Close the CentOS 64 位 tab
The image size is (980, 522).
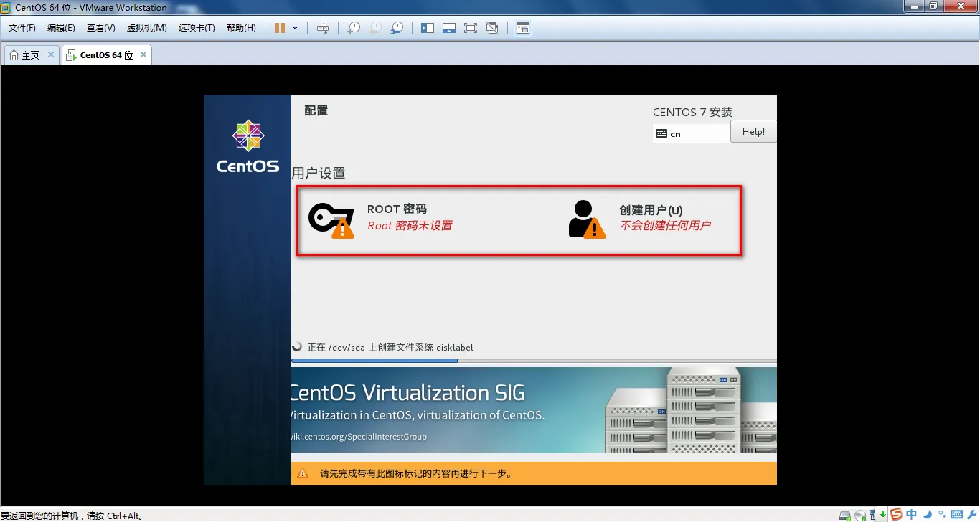[143, 54]
